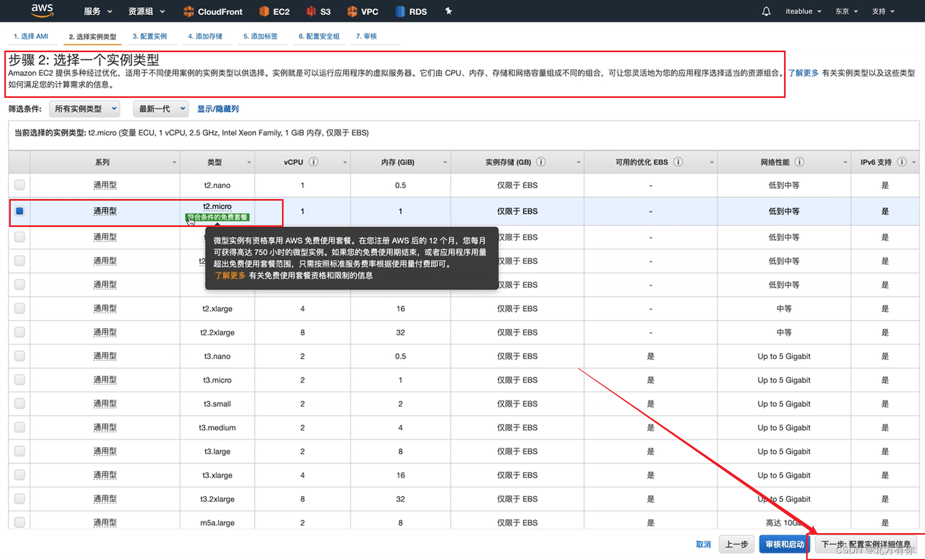Viewport: 925px width, 560px height.
Task: Open the 服务 services dropdown
Action: coord(98,11)
